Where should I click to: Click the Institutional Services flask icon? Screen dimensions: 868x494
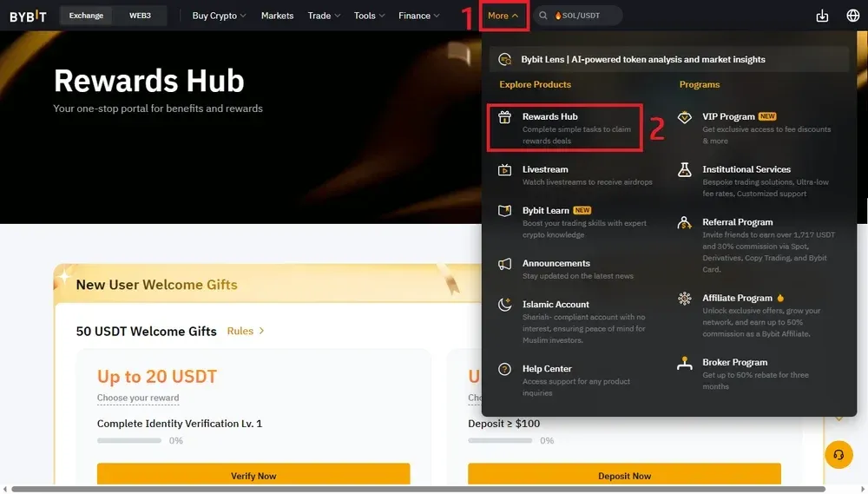[x=685, y=170]
